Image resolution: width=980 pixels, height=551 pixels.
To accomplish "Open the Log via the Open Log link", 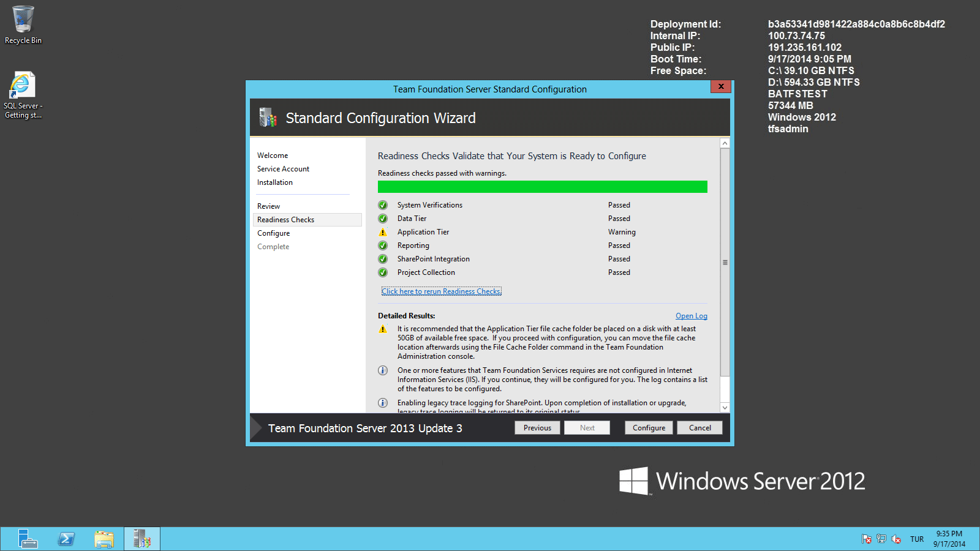I will tap(691, 315).
